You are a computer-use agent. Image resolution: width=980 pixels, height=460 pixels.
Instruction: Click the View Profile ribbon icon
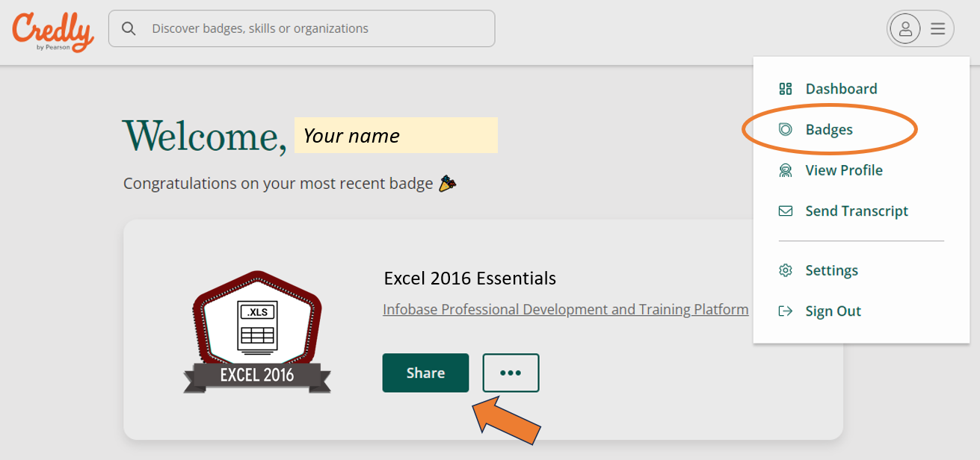click(785, 170)
